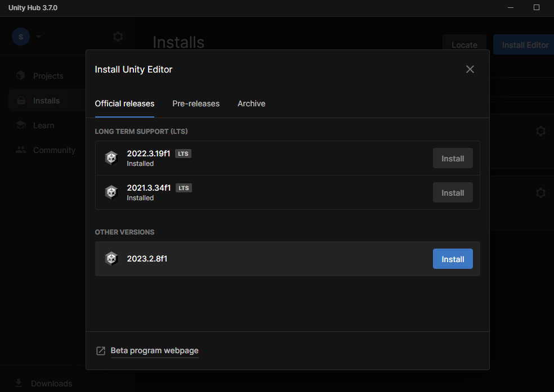The image size is (554, 392).
Task: Click the Unity cube icon for 2021.3.34f1
Action: (111, 192)
